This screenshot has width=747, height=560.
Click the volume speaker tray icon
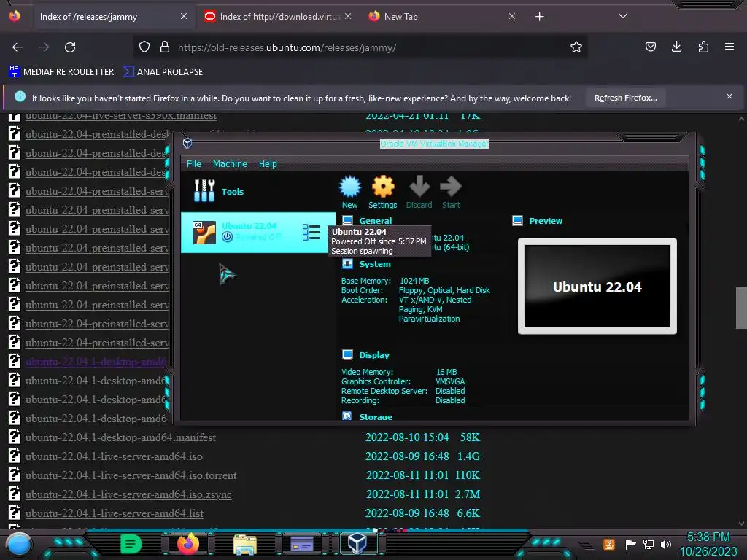coord(665,544)
